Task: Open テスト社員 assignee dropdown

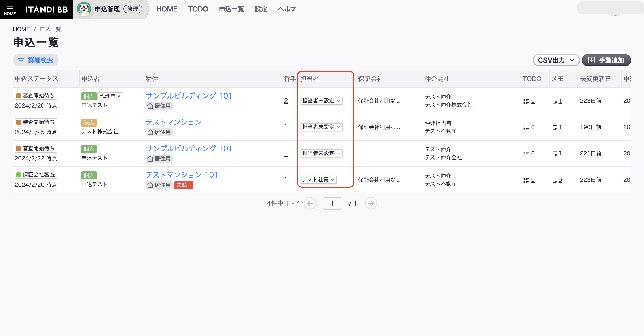Action: click(318, 180)
